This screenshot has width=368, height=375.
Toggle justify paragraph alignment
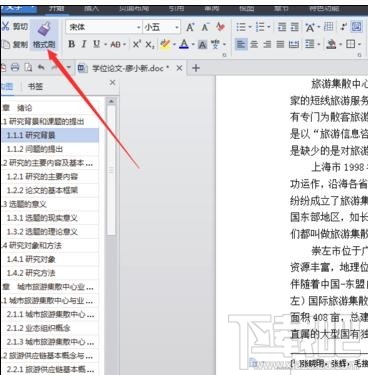281,44
